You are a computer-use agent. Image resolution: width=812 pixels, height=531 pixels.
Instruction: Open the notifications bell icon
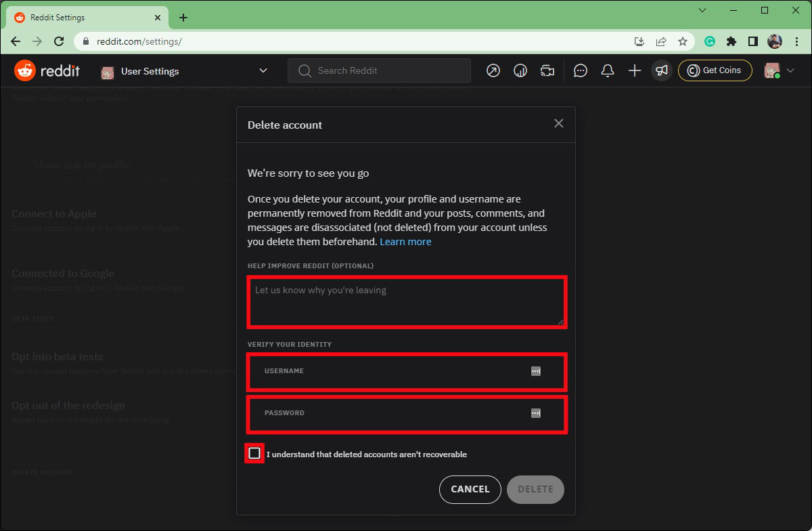pos(608,70)
